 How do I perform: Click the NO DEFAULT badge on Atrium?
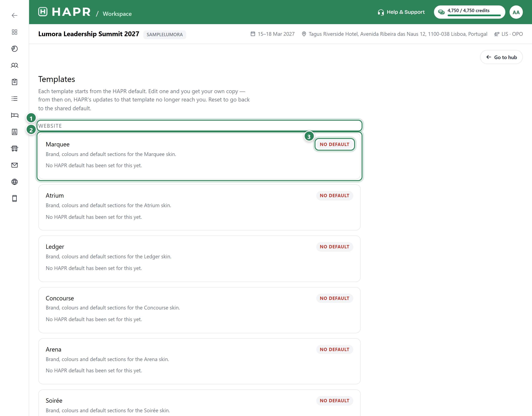pyautogui.click(x=334, y=196)
